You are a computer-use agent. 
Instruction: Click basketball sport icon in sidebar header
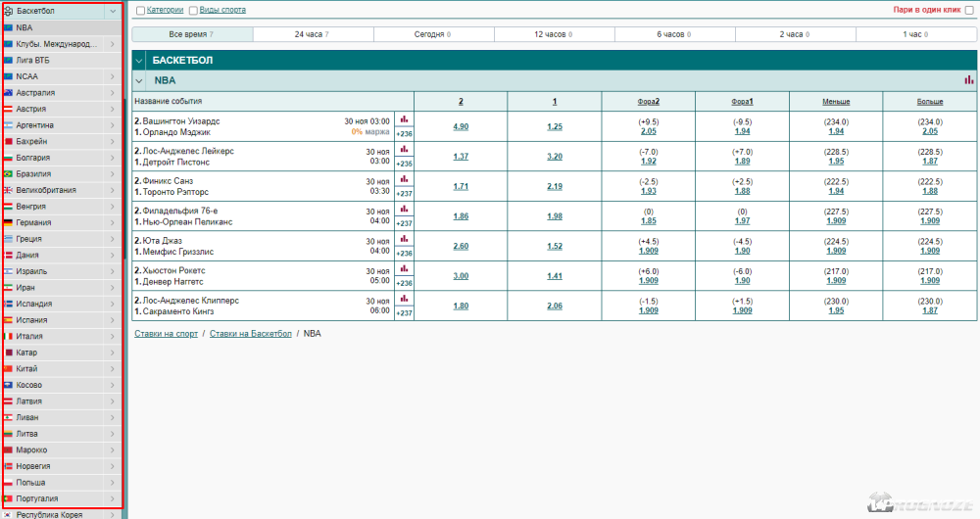pos(9,11)
